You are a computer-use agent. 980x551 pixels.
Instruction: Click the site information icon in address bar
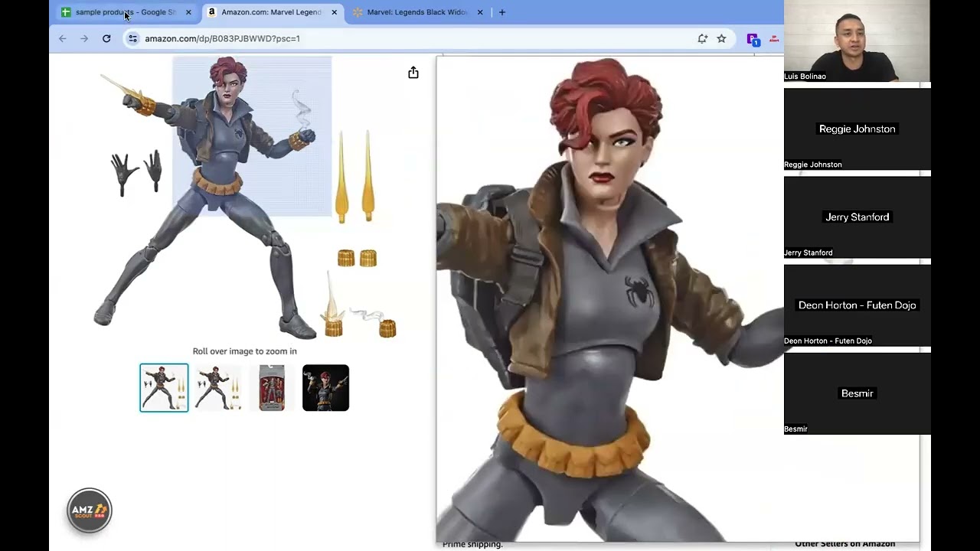[132, 38]
